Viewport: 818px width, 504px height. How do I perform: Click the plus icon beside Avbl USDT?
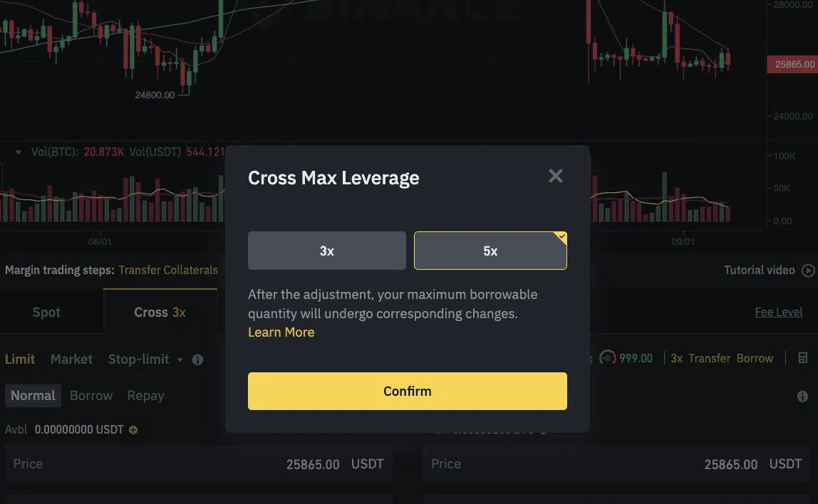click(x=133, y=430)
